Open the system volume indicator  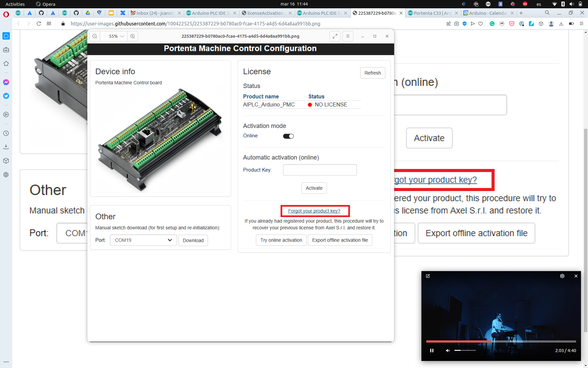[571, 4]
